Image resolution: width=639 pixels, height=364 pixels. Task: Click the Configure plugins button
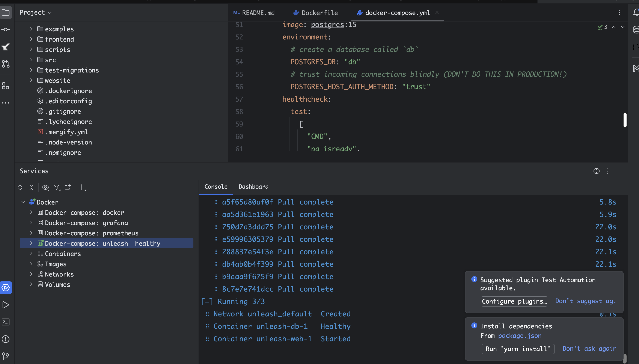pyautogui.click(x=514, y=301)
